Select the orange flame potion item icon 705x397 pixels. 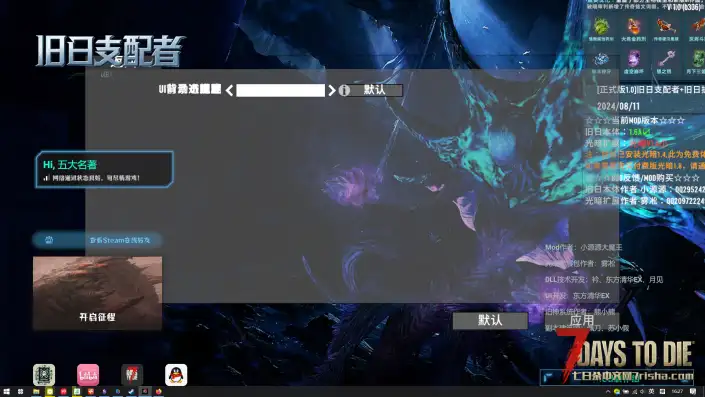coord(634,27)
